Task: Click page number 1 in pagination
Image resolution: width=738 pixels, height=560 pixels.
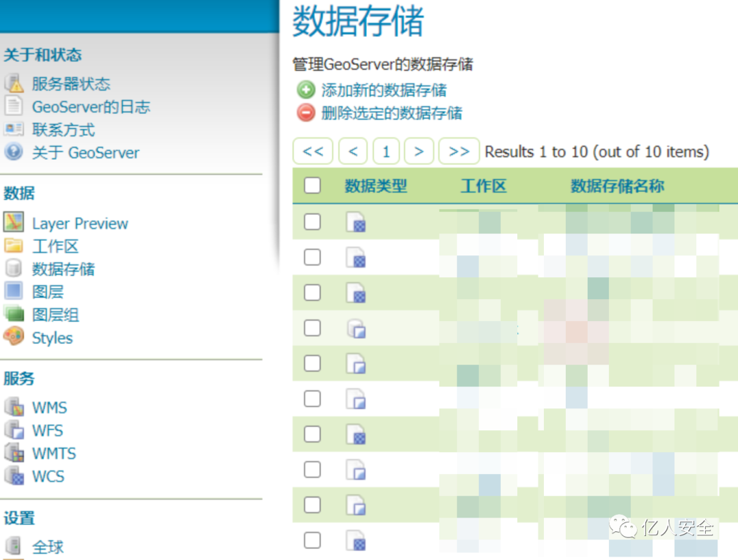Action: [386, 151]
